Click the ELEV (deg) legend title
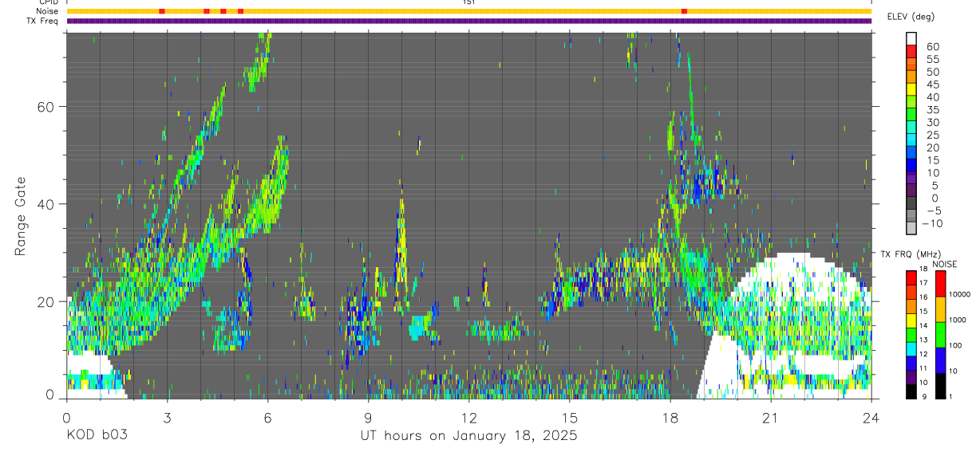980x452 pixels. tap(911, 16)
